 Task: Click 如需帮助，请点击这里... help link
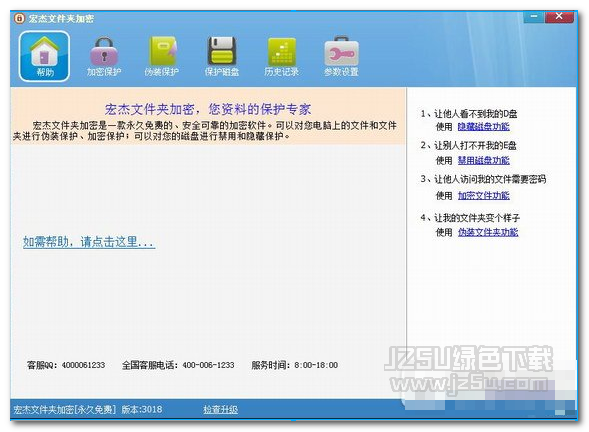click(x=89, y=242)
